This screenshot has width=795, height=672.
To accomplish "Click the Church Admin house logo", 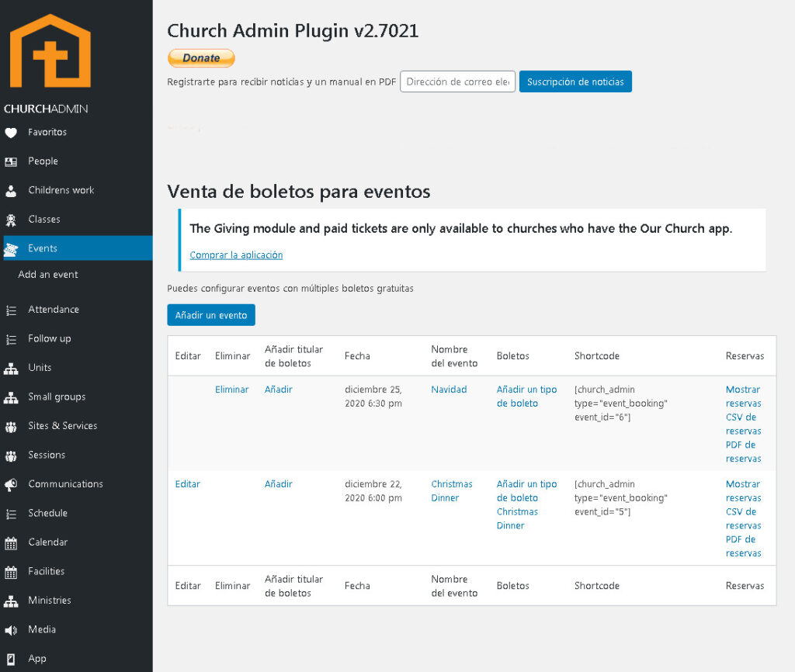I will (50, 51).
